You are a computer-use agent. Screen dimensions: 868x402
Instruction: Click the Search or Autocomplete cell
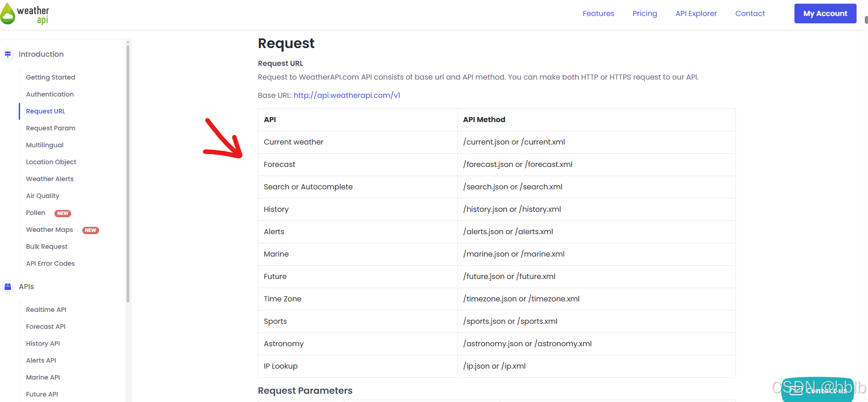358,187
